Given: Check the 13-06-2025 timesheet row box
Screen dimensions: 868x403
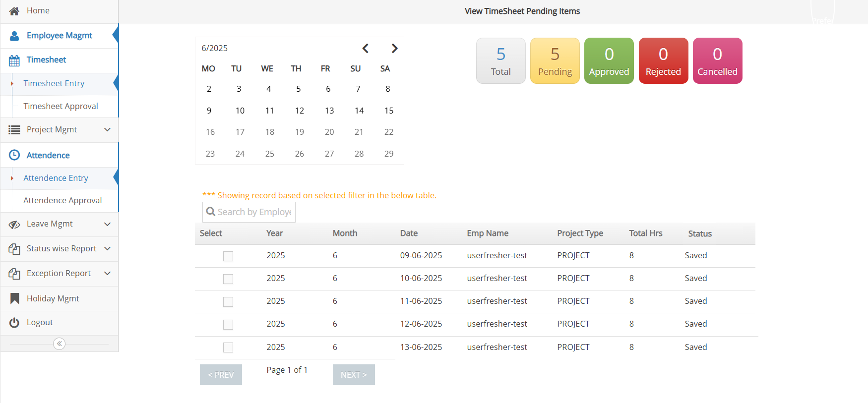Looking at the screenshot, I should pyautogui.click(x=228, y=347).
